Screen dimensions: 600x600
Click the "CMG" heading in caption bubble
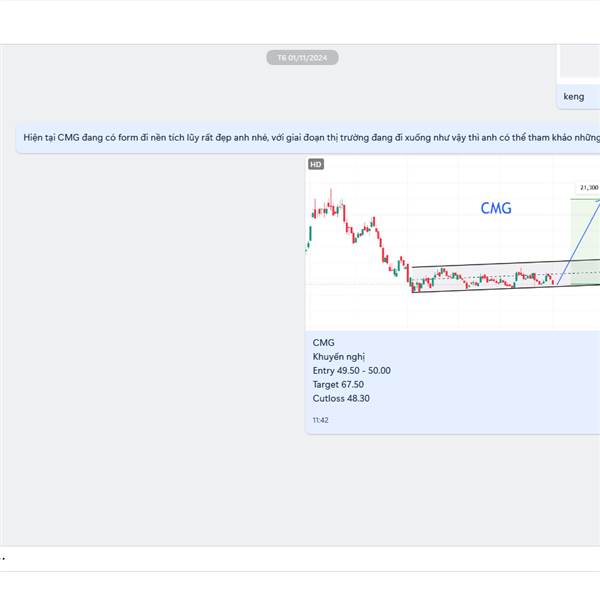[x=323, y=342]
